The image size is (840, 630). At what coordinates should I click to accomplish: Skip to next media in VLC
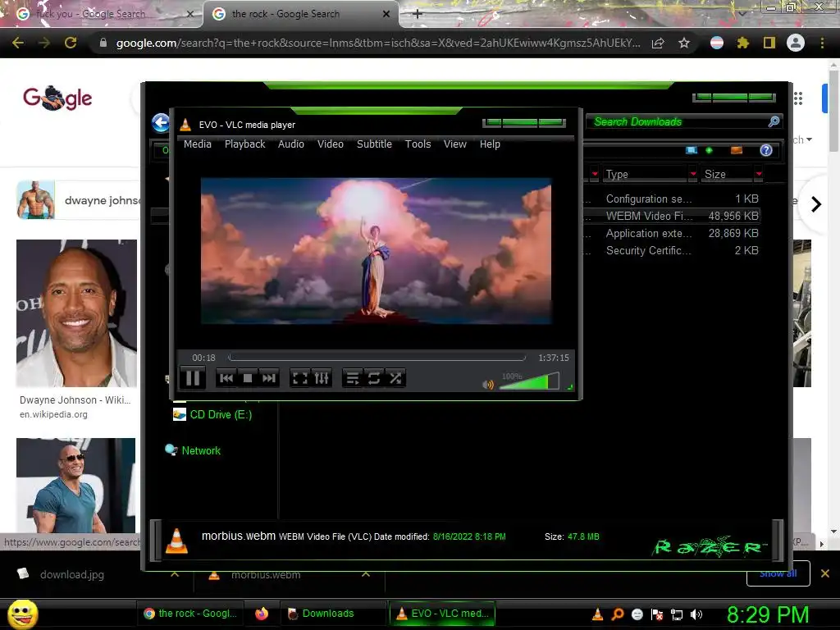269,378
